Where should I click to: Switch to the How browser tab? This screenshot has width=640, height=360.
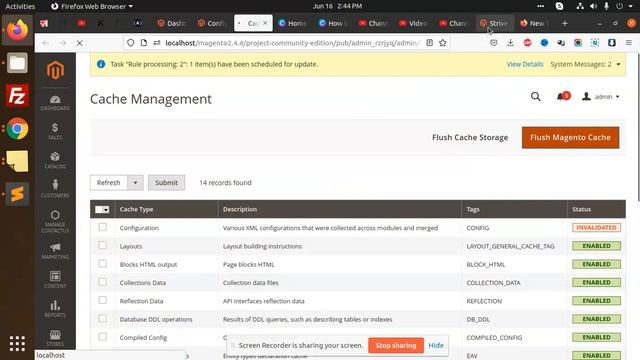[333, 24]
